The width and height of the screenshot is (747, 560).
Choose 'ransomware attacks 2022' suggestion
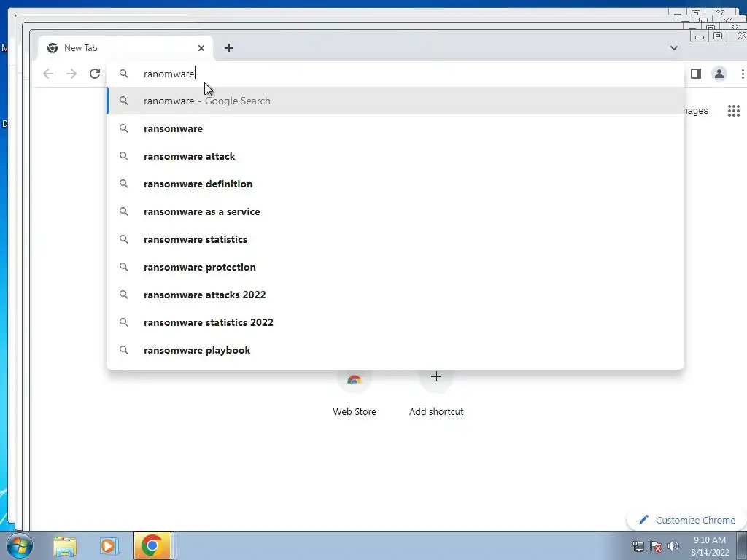click(395, 295)
